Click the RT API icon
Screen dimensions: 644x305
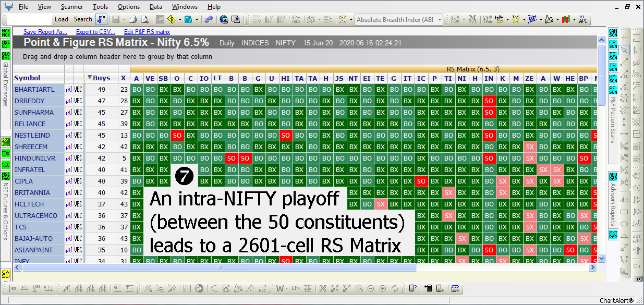582,19
